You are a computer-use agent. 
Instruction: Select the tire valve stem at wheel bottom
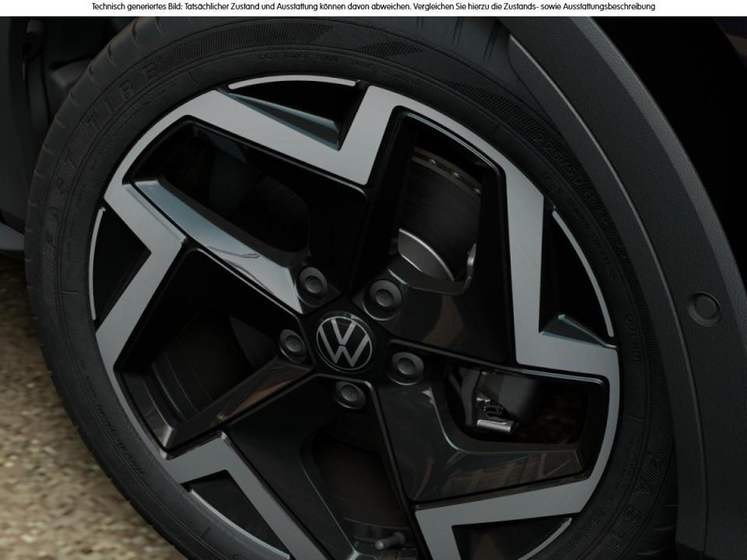[390, 540]
